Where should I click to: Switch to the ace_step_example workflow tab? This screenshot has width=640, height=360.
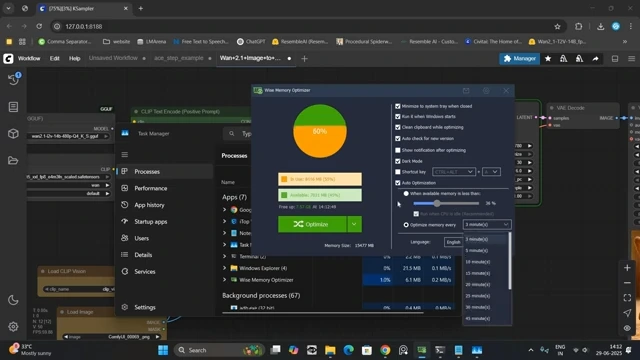coord(179,58)
